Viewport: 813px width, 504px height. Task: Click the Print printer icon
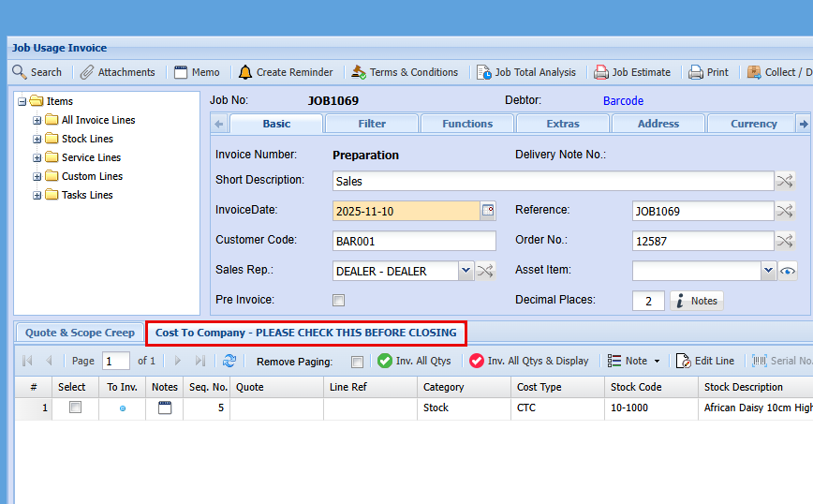click(x=696, y=72)
